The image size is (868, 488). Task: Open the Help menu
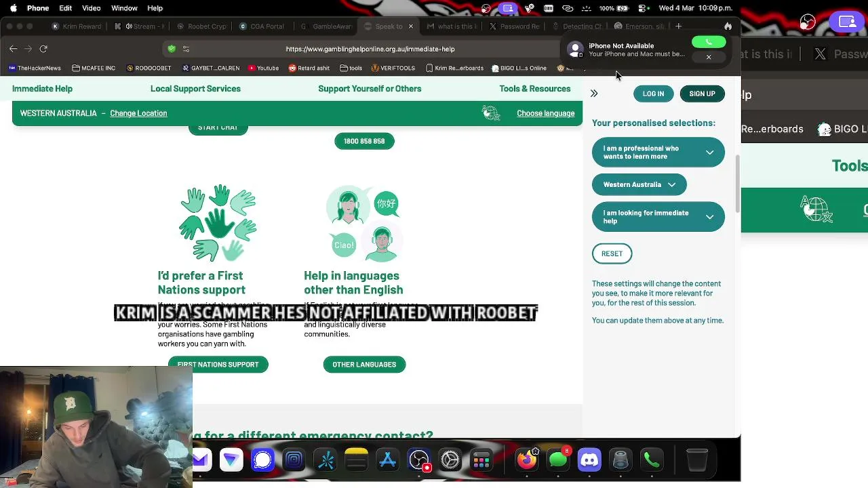pyautogui.click(x=155, y=8)
